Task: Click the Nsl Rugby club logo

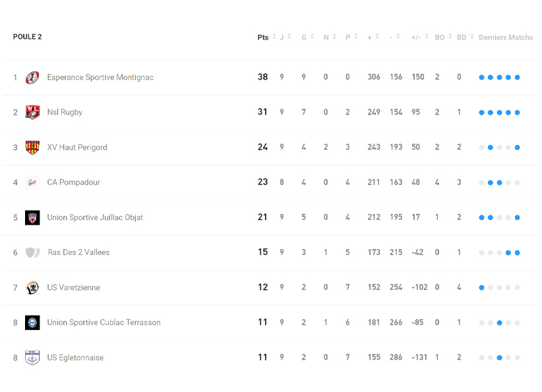Action: 32,113
